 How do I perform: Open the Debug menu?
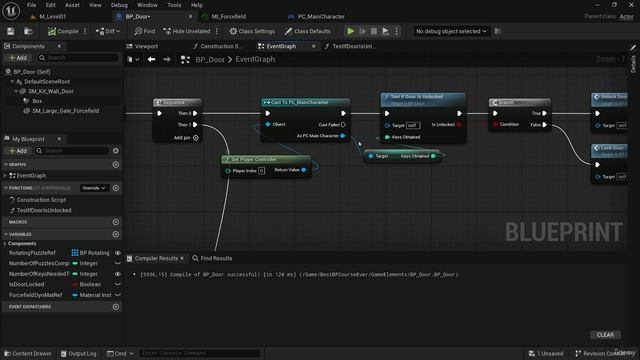pyautogui.click(x=119, y=5)
